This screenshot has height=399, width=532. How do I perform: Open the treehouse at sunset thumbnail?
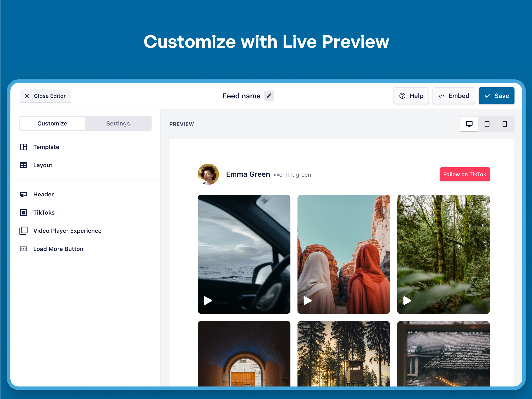pyautogui.click(x=343, y=354)
